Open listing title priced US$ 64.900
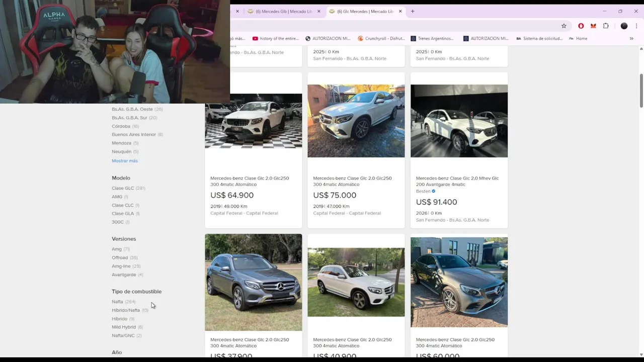The height and width of the screenshot is (362, 644). pos(250,181)
